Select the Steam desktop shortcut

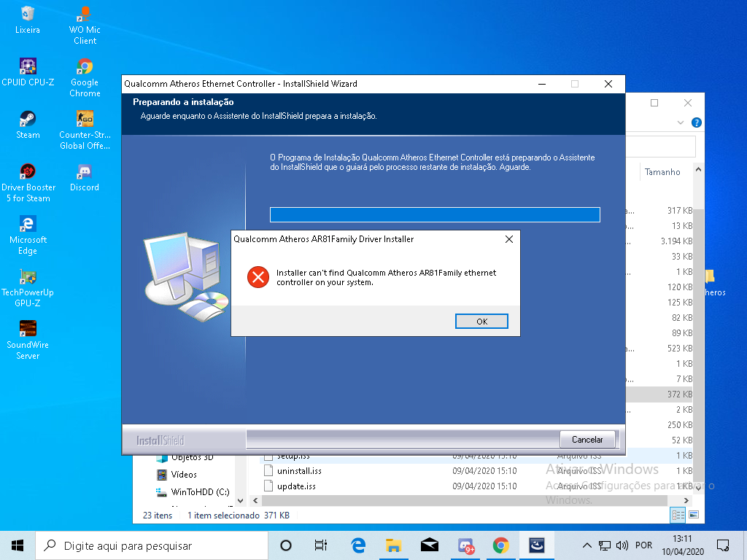(x=28, y=125)
